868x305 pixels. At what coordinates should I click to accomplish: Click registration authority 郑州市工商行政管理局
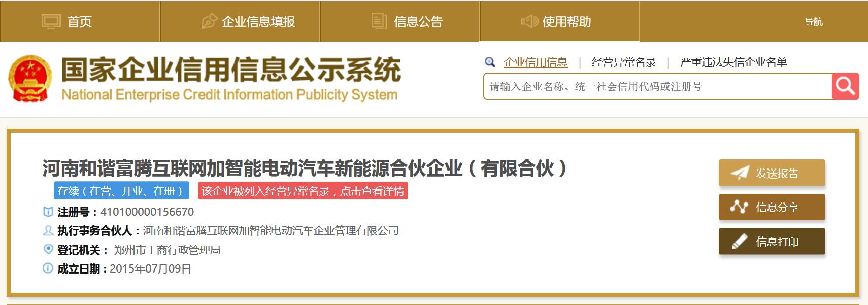point(167,250)
